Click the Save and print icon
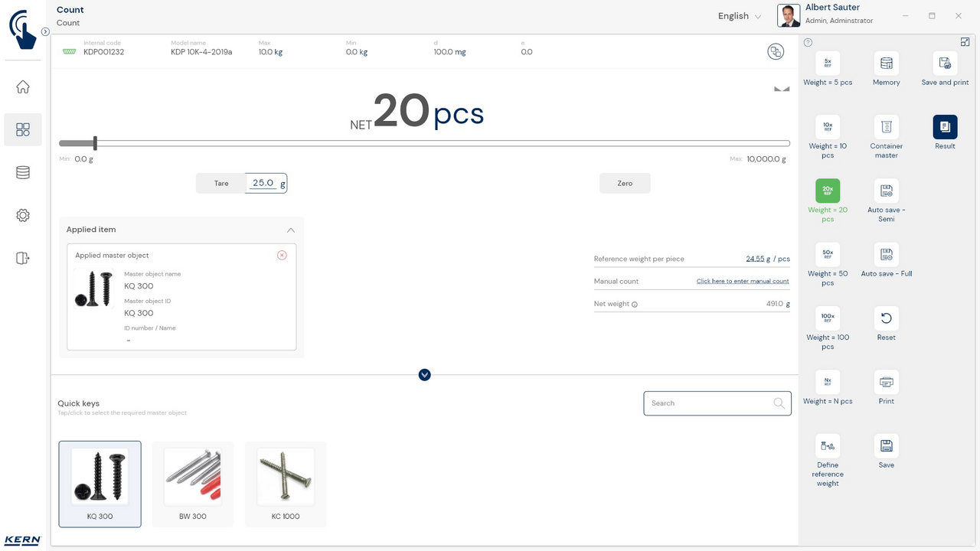Image resolution: width=980 pixels, height=551 pixels. 945,64
